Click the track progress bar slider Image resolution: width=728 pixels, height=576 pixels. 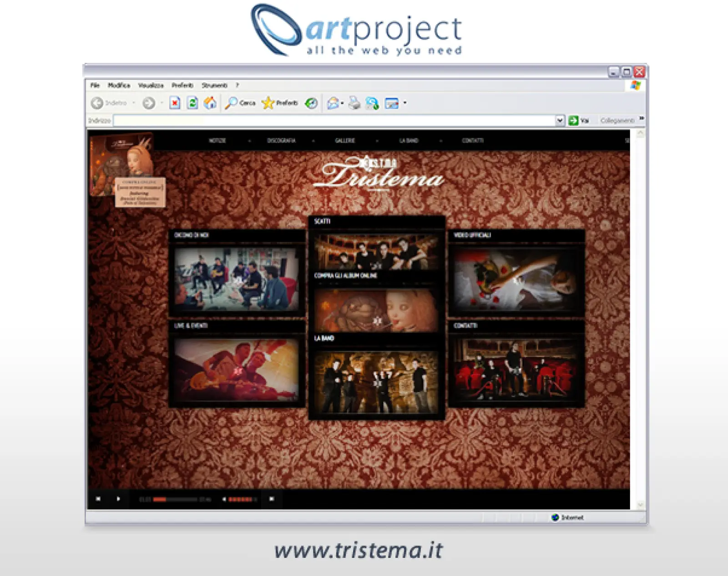175,500
